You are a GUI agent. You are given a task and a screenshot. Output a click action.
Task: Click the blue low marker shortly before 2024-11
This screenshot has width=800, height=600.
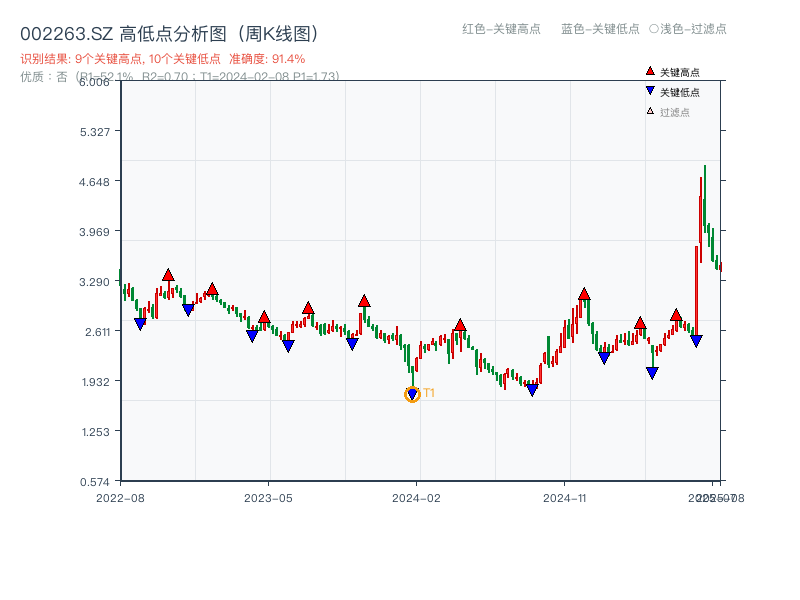532,390
